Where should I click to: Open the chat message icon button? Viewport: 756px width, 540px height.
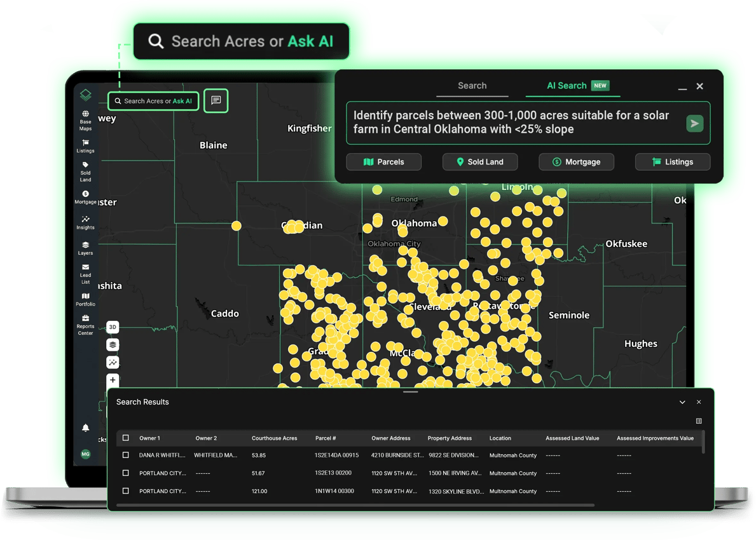[x=216, y=100]
